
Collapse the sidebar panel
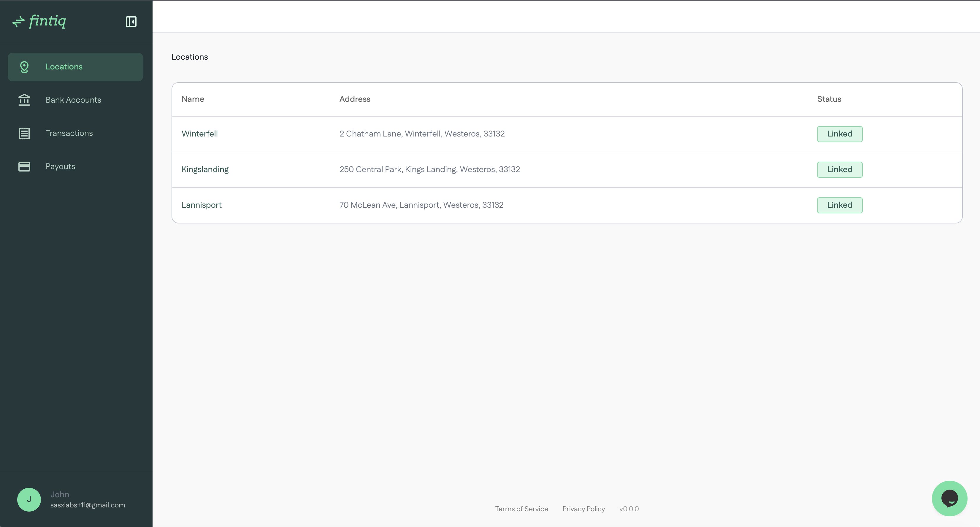(131, 22)
